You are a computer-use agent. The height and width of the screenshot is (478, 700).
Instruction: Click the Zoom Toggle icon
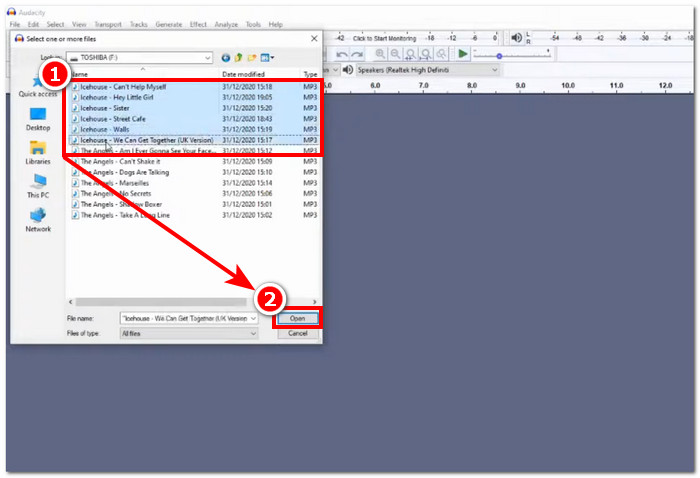point(441,54)
